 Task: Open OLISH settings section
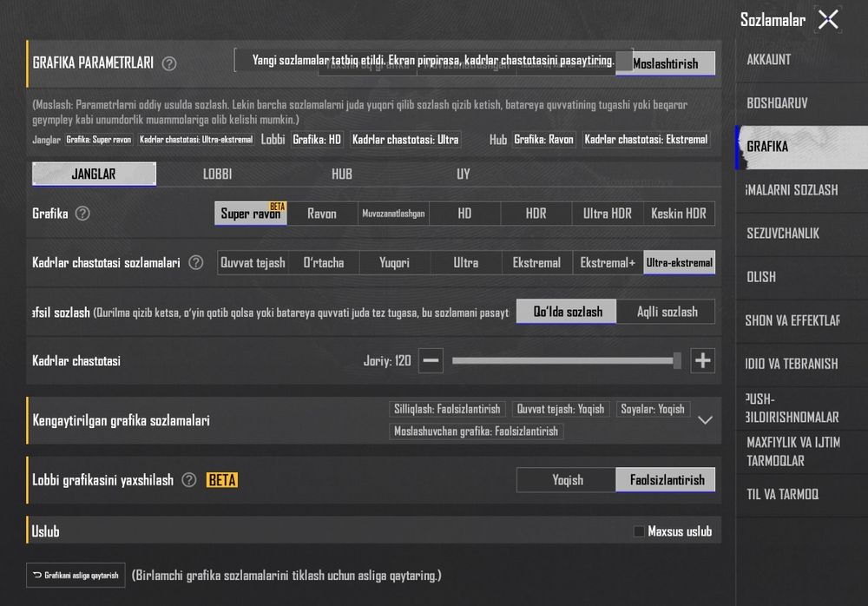pyautogui.click(x=801, y=277)
